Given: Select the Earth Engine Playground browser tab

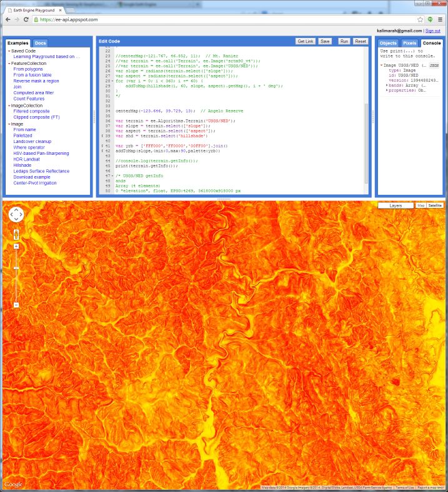Looking at the screenshot, I should pos(34,10).
